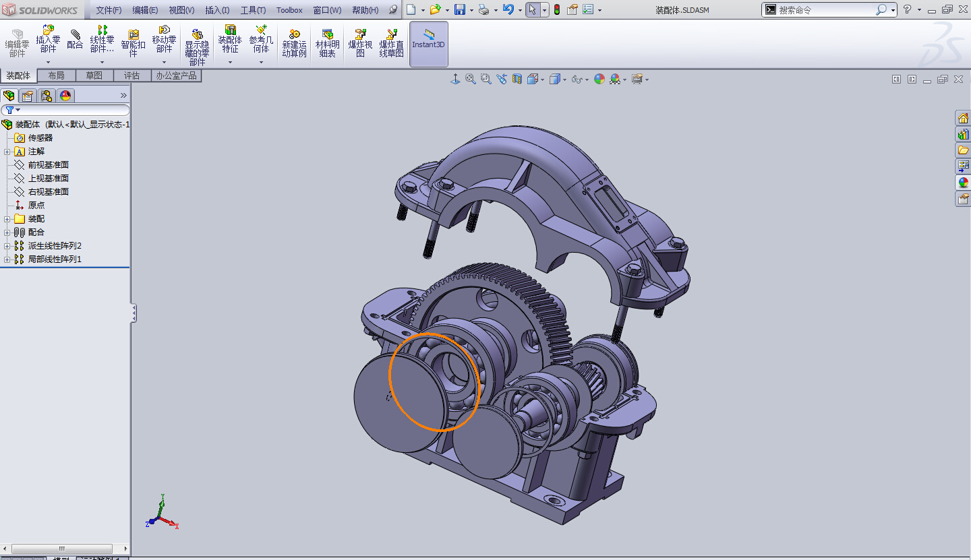Click the edit appearance color ball icon
The height and width of the screenshot is (560, 971).
click(x=599, y=79)
